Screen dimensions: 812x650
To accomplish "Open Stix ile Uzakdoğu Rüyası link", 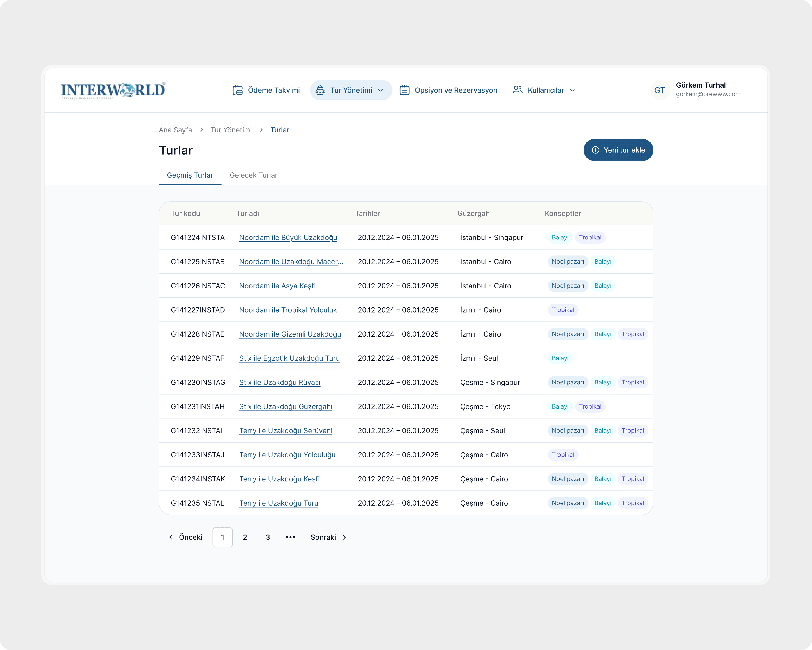I will click(x=280, y=383).
